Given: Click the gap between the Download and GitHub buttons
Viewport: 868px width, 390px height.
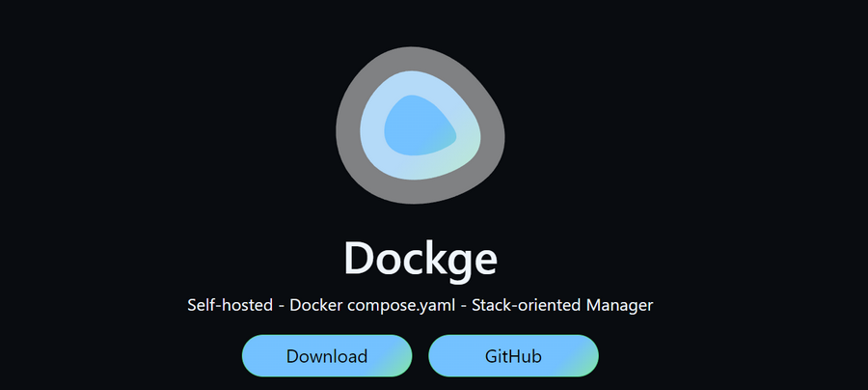Looking at the screenshot, I should click(x=420, y=356).
